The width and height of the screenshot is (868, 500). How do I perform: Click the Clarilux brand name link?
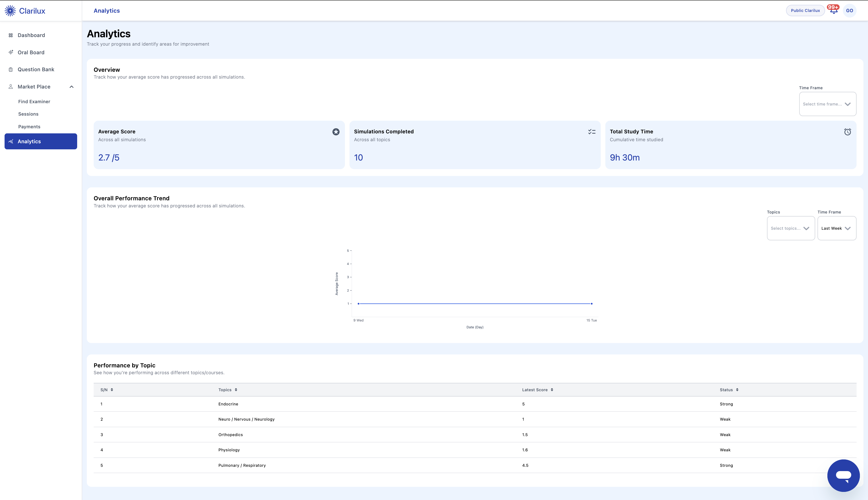tap(32, 11)
